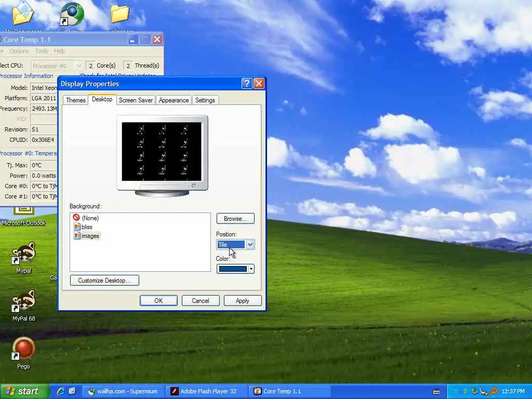The width and height of the screenshot is (532, 399).
Task: Switch to the Themes tab
Action: [x=76, y=100]
